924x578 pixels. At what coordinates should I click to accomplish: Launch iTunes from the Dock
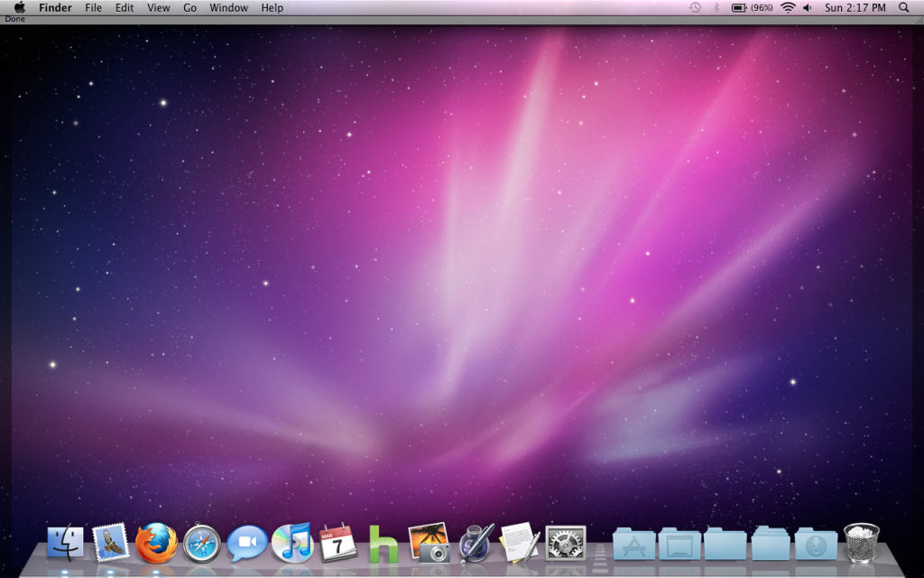(x=292, y=543)
